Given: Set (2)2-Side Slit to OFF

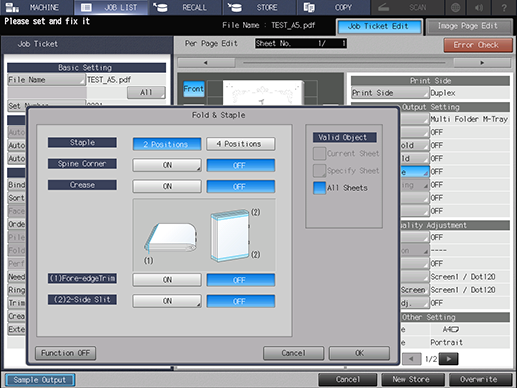Looking at the screenshot, I should coord(240,301).
